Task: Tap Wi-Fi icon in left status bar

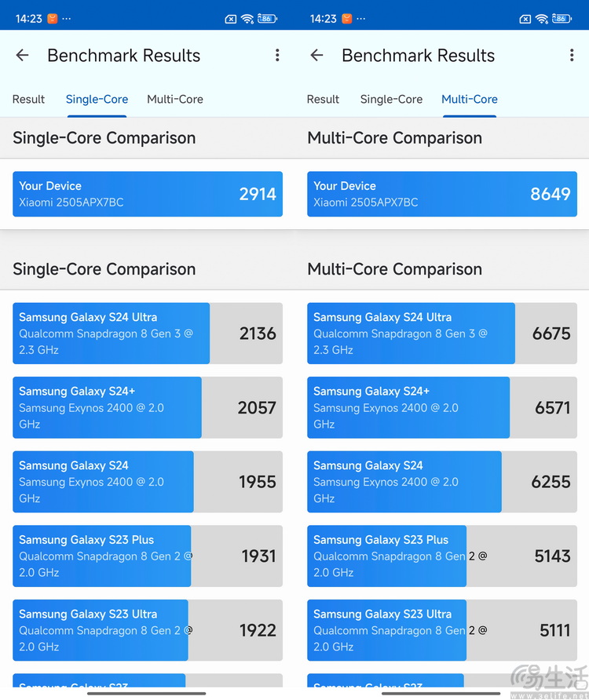Action: pos(247,19)
